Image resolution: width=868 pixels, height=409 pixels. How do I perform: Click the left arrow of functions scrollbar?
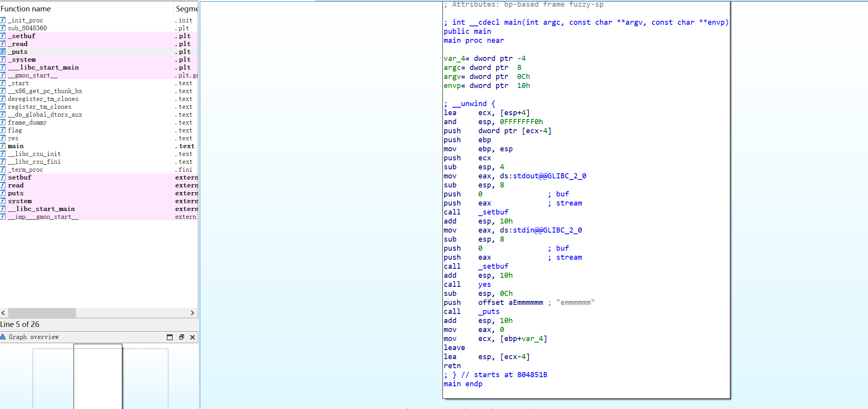(x=3, y=313)
